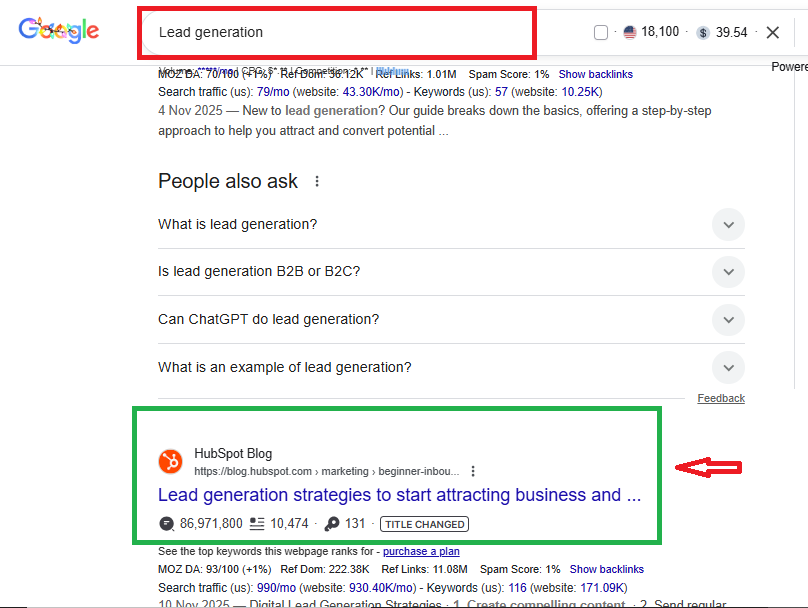The width and height of the screenshot is (808, 608).
Task: Expand the question 'What is lead generation?'
Action: [728, 225]
